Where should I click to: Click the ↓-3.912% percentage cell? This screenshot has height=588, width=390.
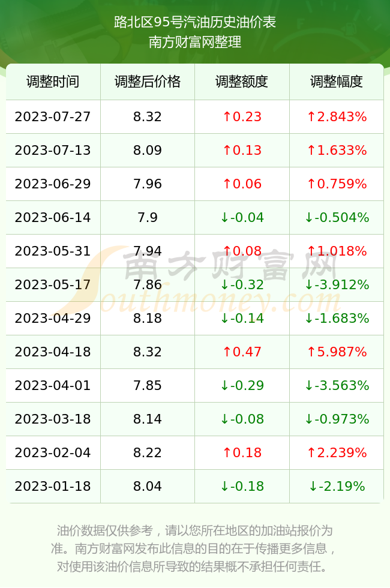(337, 284)
